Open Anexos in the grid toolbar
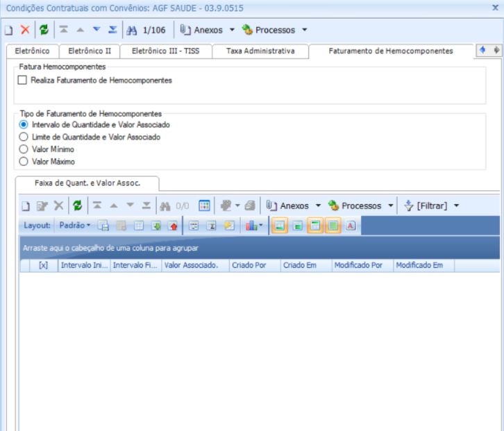 click(287, 205)
